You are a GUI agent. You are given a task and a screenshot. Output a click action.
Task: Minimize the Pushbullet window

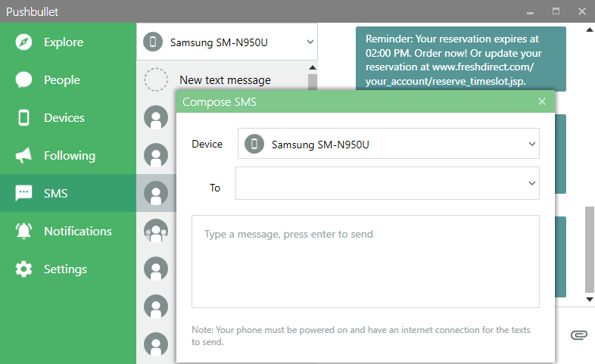(530, 12)
